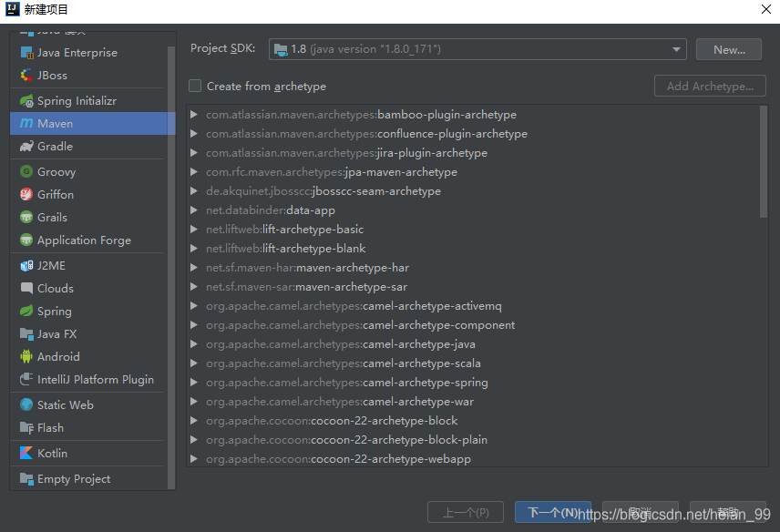This screenshot has height=532, width=780.
Task: Select IntelliJ Platform Plugin project type
Action: [89, 379]
